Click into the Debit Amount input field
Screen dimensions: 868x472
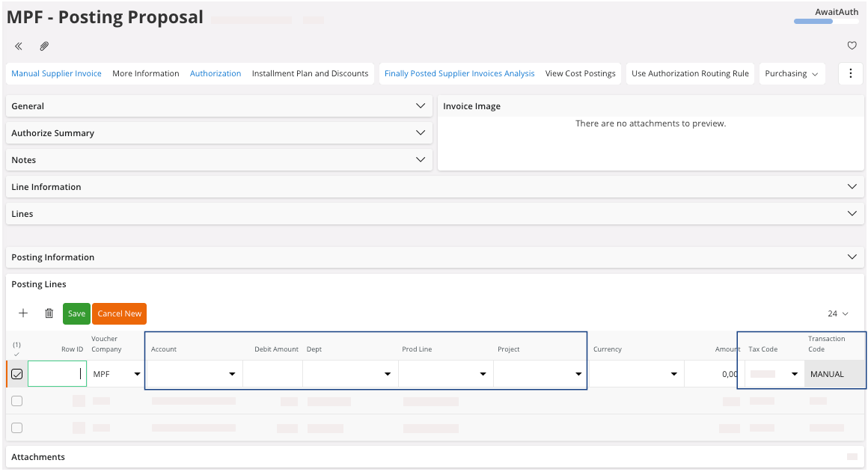[272, 374]
